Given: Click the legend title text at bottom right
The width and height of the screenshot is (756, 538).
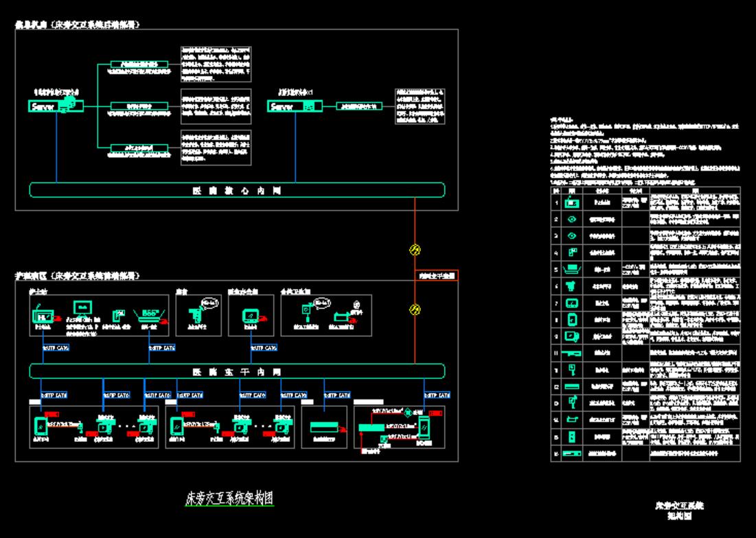Looking at the screenshot, I should point(680,509).
